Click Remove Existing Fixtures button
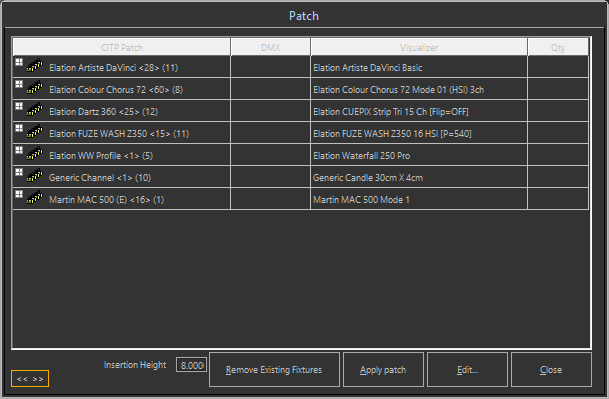 point(274,369)
